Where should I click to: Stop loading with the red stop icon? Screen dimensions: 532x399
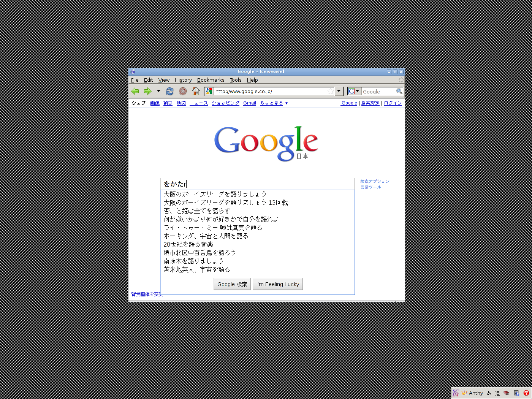183,91
